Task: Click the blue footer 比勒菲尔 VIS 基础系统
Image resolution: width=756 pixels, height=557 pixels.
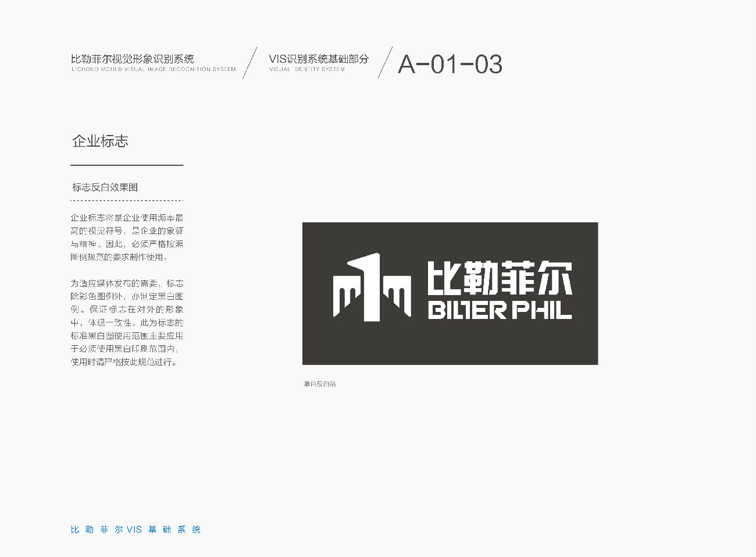Action: point(135,530)
